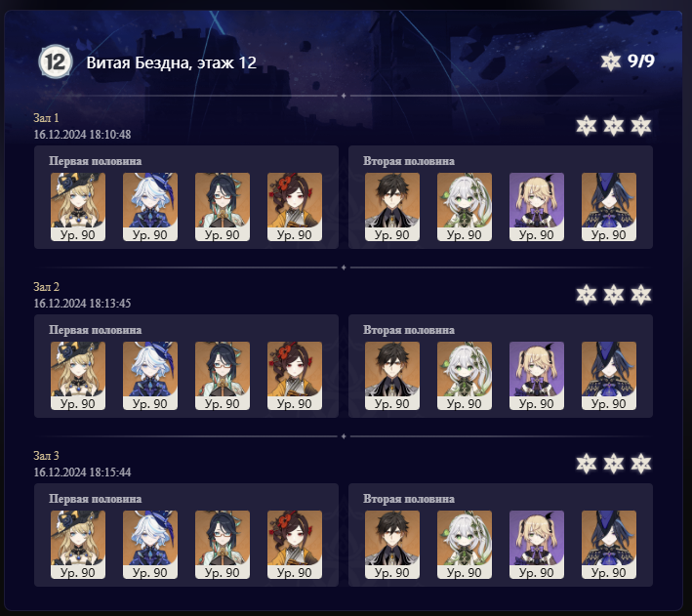Click Chiori portrait in Зал 1 first half
Screen dimensions: 692x616
[295, 207]
